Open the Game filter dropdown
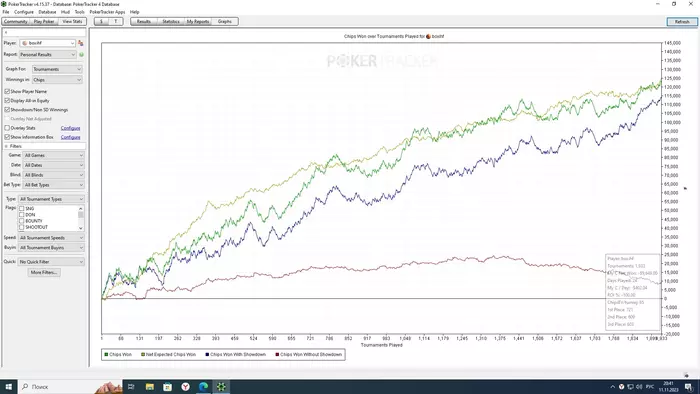Screen dimensions: 700x394 click(x=54, y=155)
